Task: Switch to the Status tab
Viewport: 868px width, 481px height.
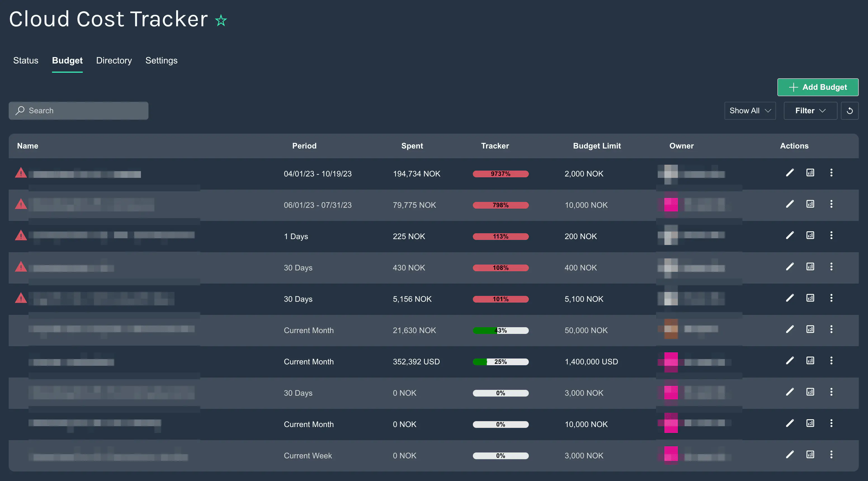Action: [x=26, y=61]
